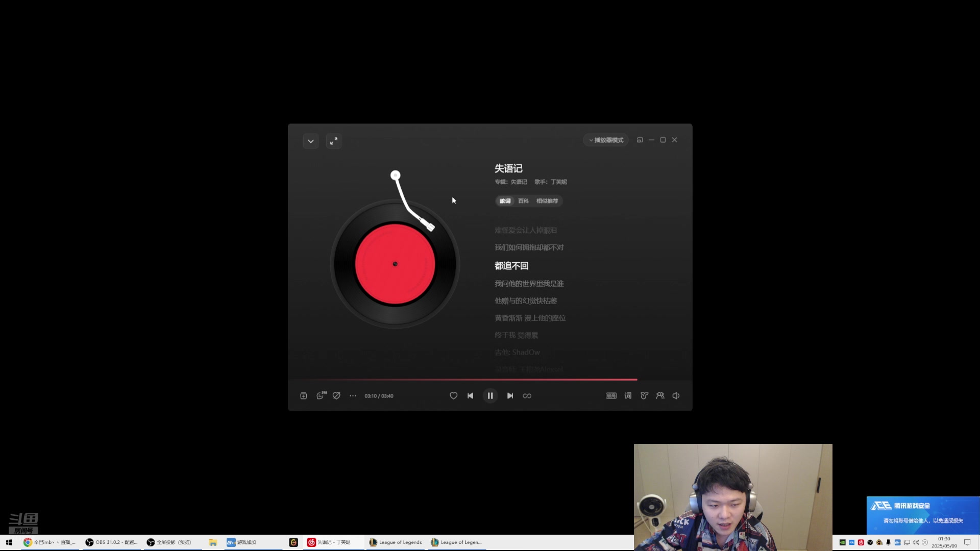Switch to 全屏投影 (预览) OBS projector window
The width and height of the screenshot is (980, 551).
click(173, 542)
